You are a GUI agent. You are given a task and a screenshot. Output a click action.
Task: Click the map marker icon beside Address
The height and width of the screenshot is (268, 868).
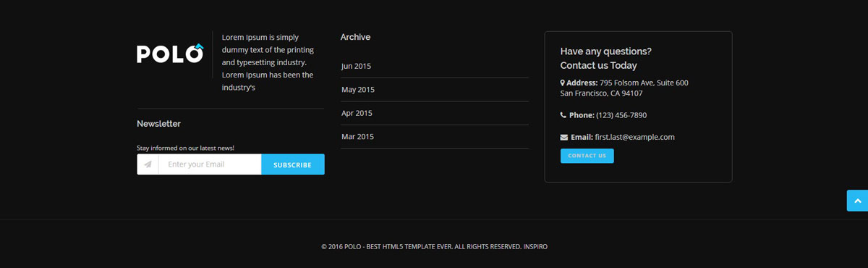coord(563,83)
